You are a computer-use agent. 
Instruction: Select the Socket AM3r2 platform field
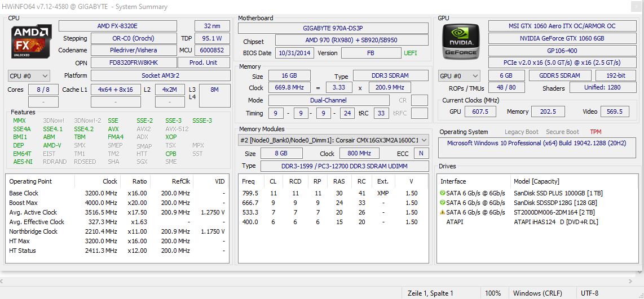[x=160, y=75]
